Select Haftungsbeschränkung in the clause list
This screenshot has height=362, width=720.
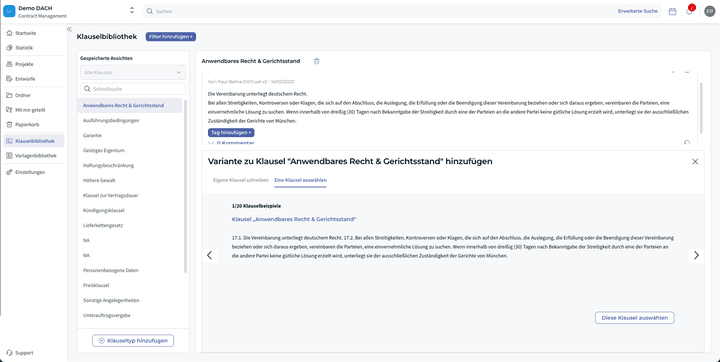pyautogui.click(x=108, y=165)
